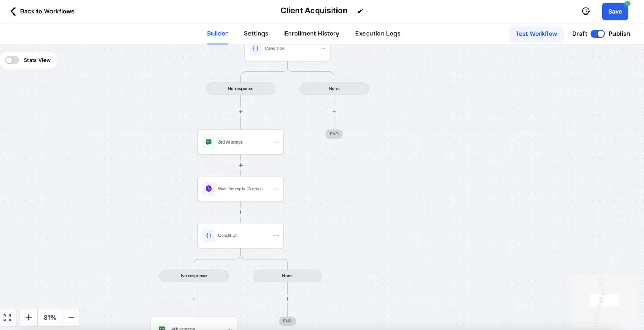The width and height of the screenshot is (644, 330).
Task: Click the Client Acquisition title
Action: 314,11
